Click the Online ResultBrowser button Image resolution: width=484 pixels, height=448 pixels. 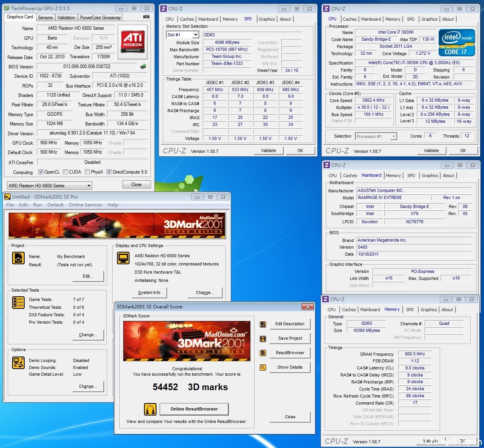point(194,409)
